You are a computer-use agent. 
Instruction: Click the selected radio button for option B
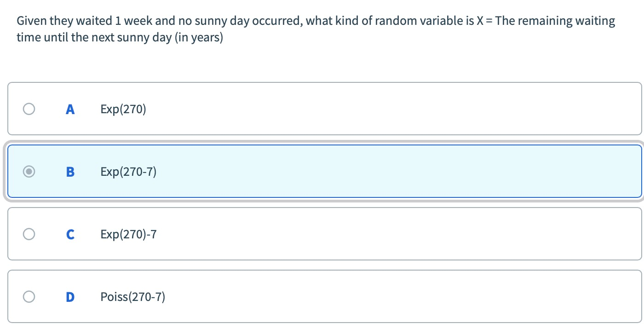click(29, 172)
